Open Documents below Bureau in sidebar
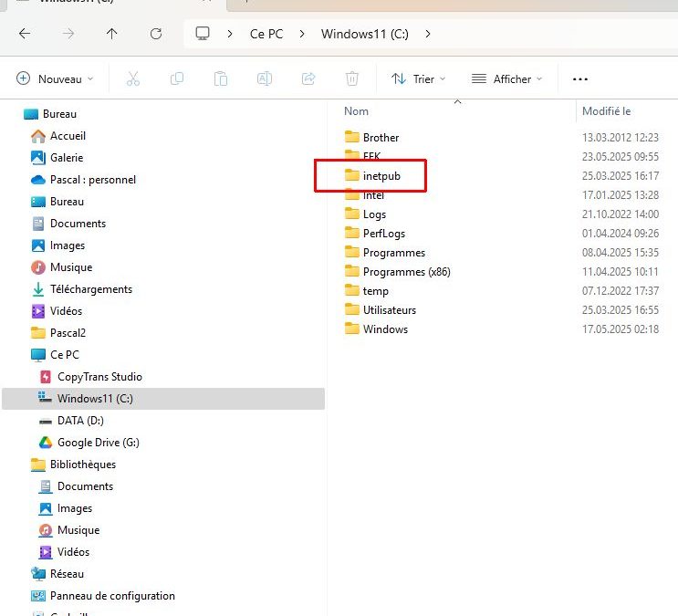The height and width of the screenshot is (616, 678). [x=78, y=224]
